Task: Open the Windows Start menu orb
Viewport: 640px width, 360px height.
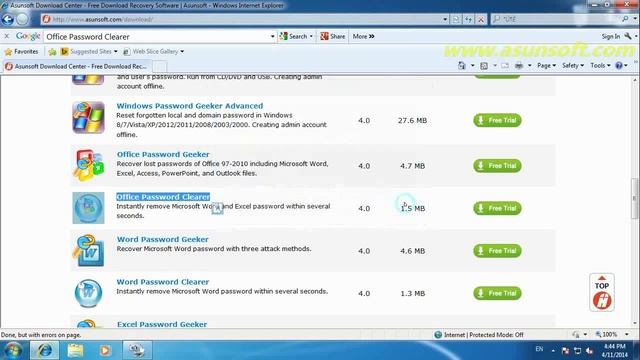Action: click(13, 350)
